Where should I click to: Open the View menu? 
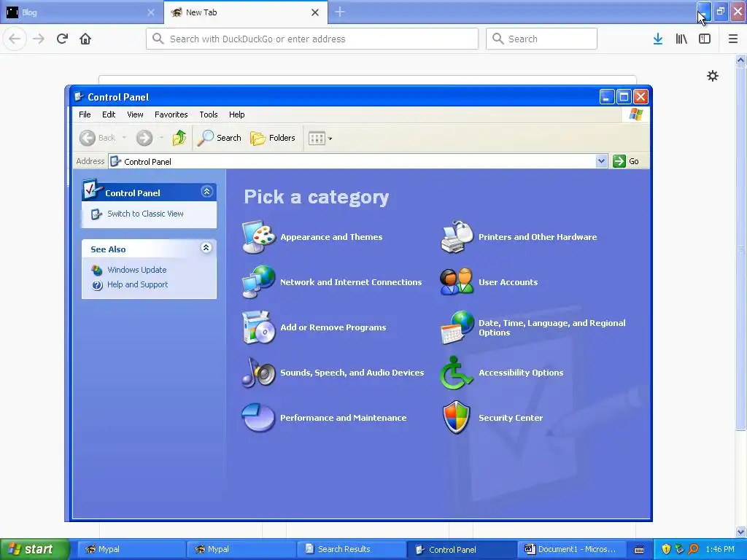pyautogui.click(x=135, y=114)
